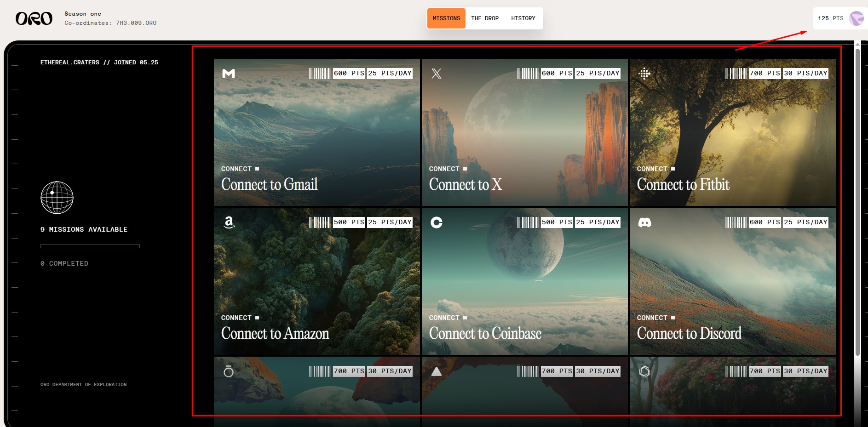Click the missions completed progress bar

[x=90, y=246]
